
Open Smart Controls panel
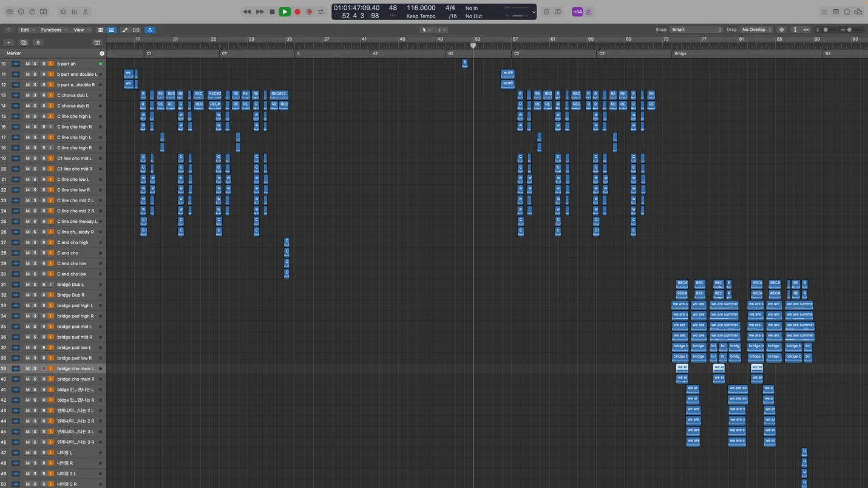pos(63,12)
